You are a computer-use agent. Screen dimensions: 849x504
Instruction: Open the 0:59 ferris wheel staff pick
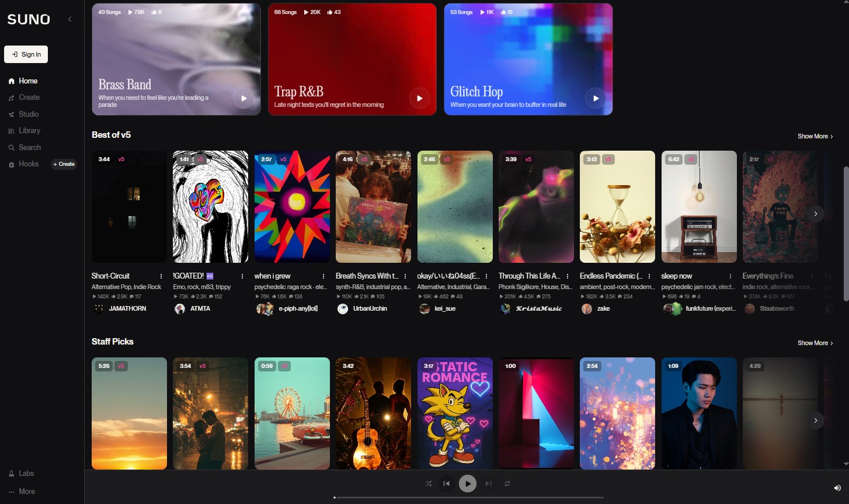point(292,413)
